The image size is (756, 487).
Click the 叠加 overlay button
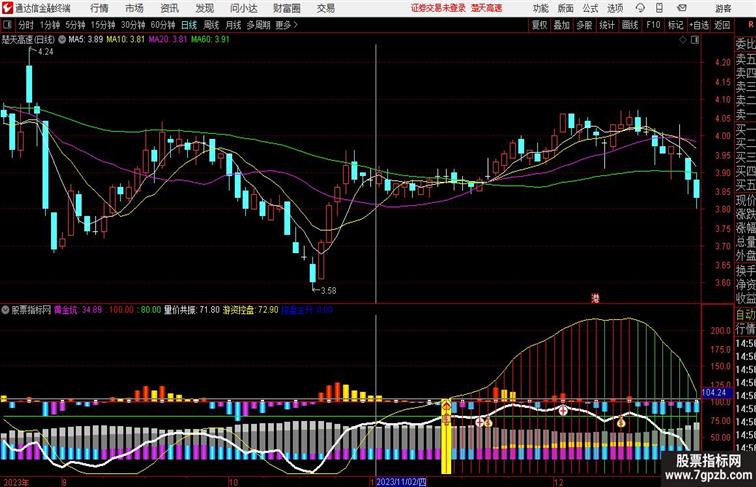[562, 25]
